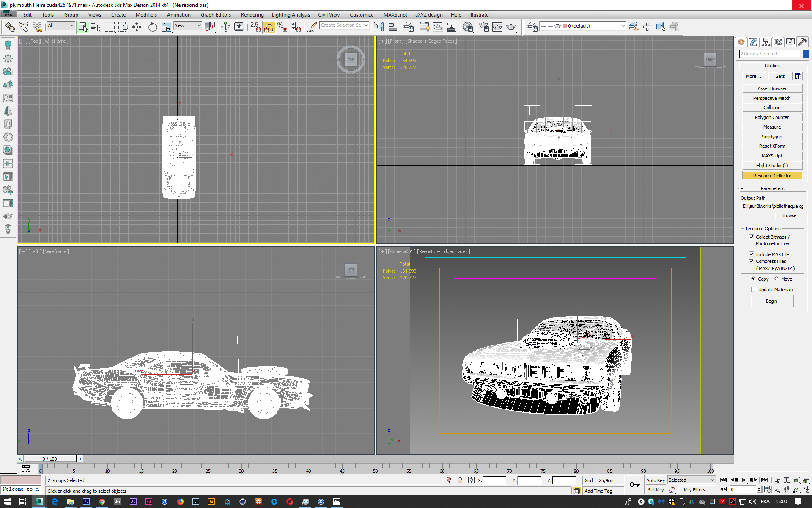Select the Copy radio button

[753, 279]
